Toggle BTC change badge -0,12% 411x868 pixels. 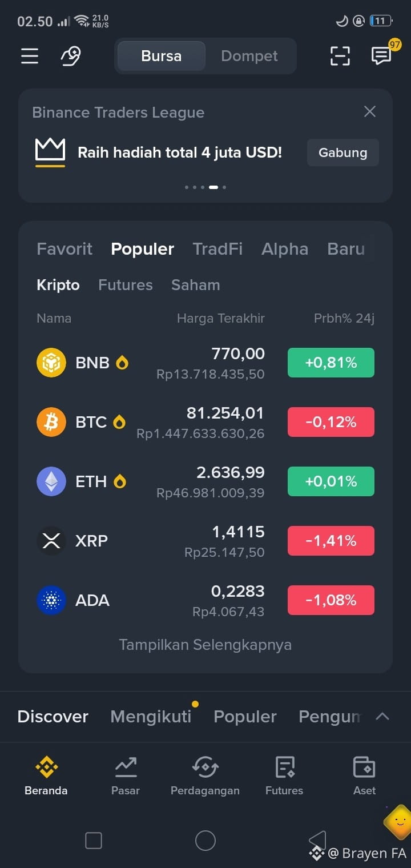click(331, 422)
